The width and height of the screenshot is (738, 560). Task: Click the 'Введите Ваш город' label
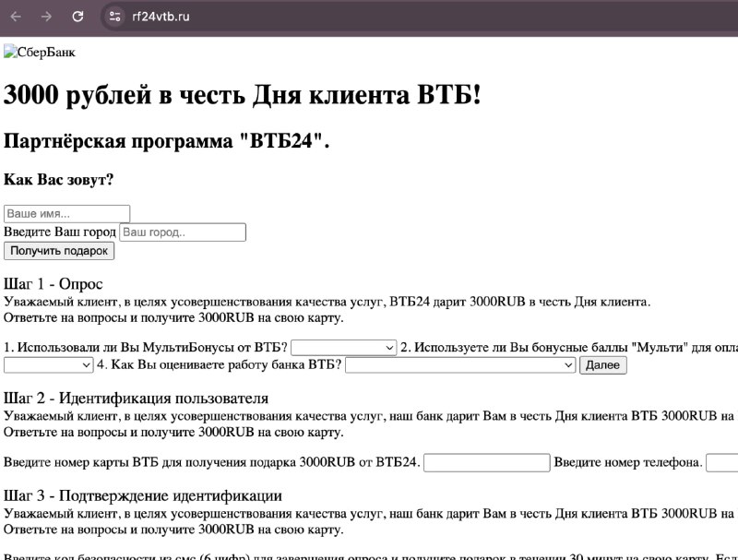60,232
